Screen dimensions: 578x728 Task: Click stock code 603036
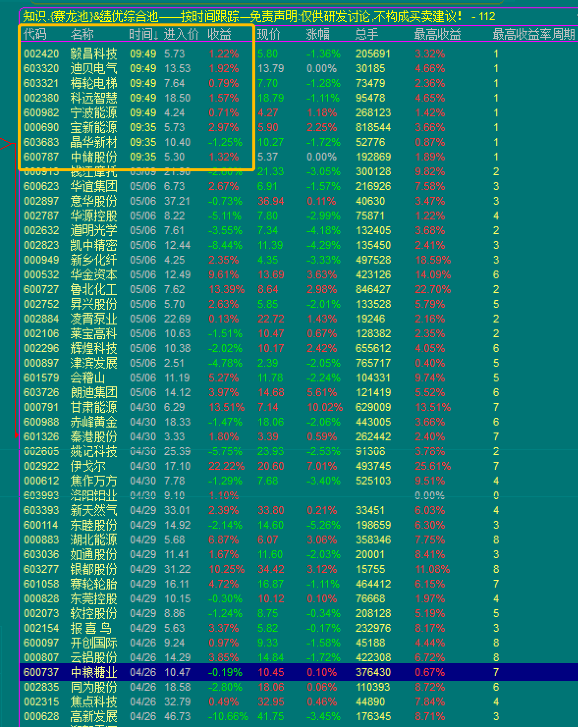pos(41,555)
